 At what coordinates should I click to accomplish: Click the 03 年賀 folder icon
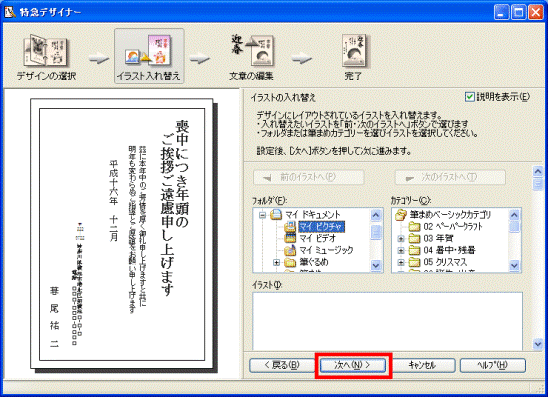pyautogui.click(x=414, y=238)
